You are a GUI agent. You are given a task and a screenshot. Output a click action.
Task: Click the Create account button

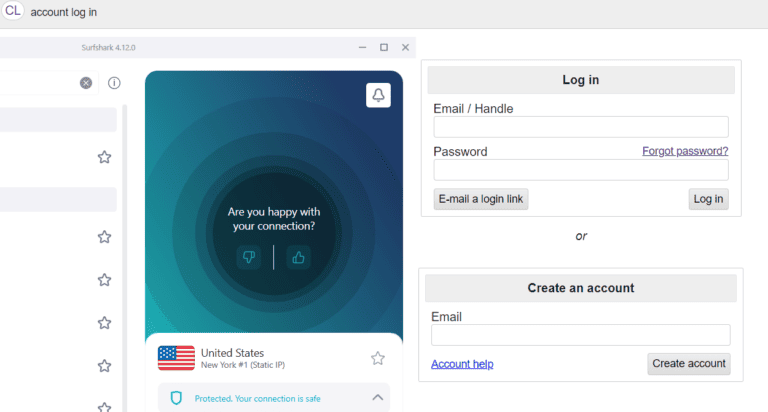[689, 364]
